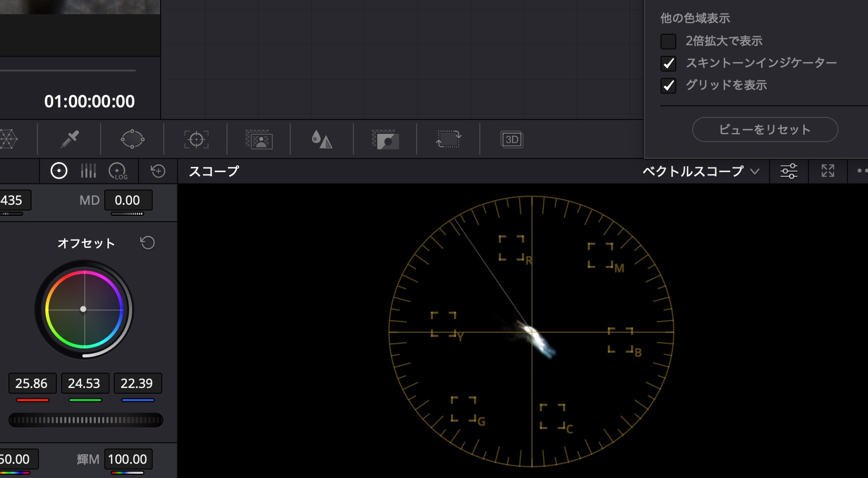Enable 2倍拡大で表示 checkbox
The width and height of the screenshot is (868, 478).
669,41
